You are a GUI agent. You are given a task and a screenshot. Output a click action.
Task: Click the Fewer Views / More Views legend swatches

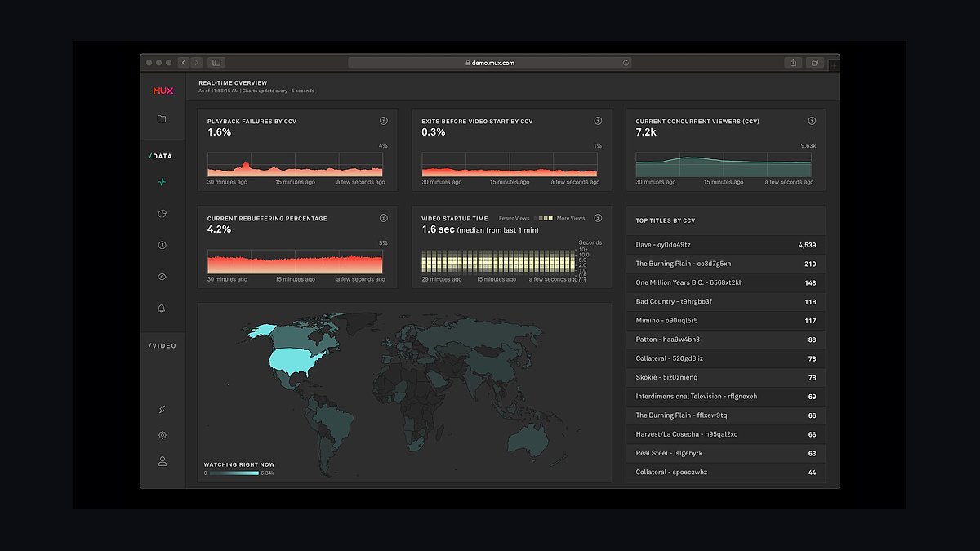pos(543,218)
